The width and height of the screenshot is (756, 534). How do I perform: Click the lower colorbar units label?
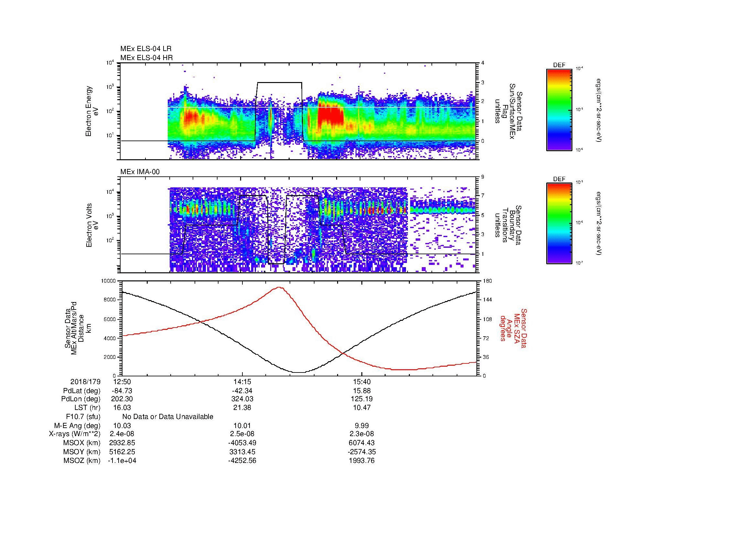(x=599, y=224)
